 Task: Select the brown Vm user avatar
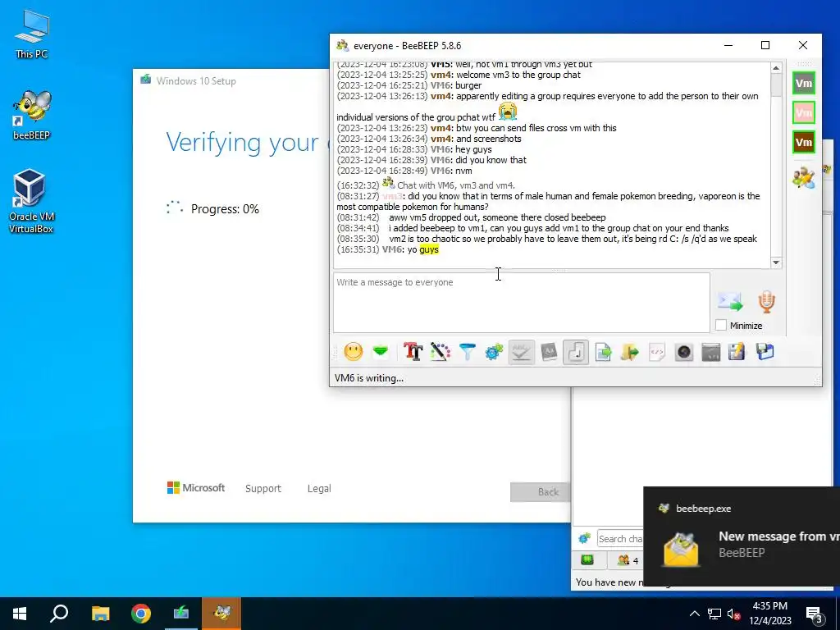click(x=804, y=142)
